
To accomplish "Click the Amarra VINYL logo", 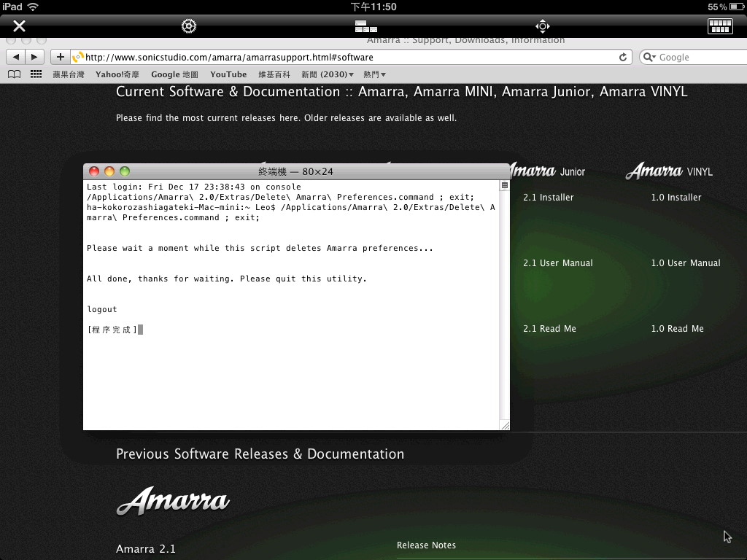I will pyautogui.click(x=669, y=171).
